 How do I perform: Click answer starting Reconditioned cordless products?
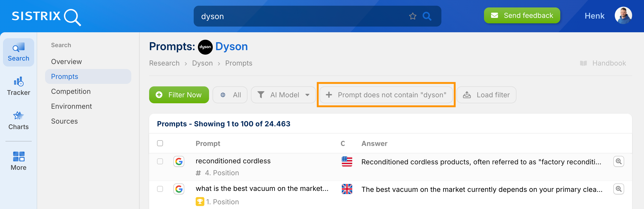point(481,162)
